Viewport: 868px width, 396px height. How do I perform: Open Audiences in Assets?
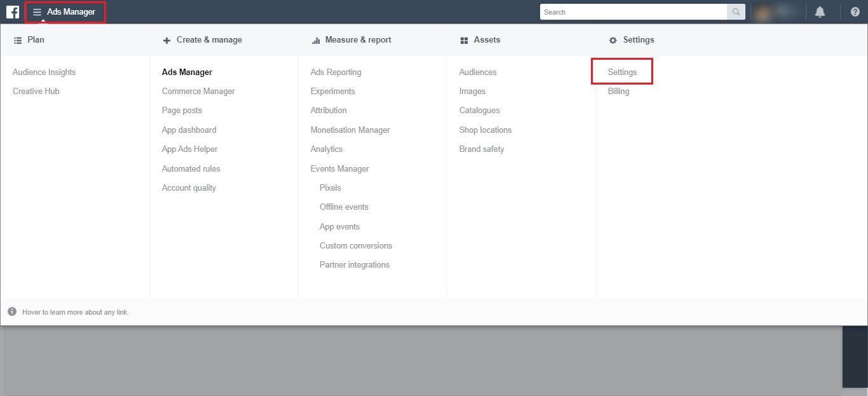pyautogui.click(x=478, y=72)
